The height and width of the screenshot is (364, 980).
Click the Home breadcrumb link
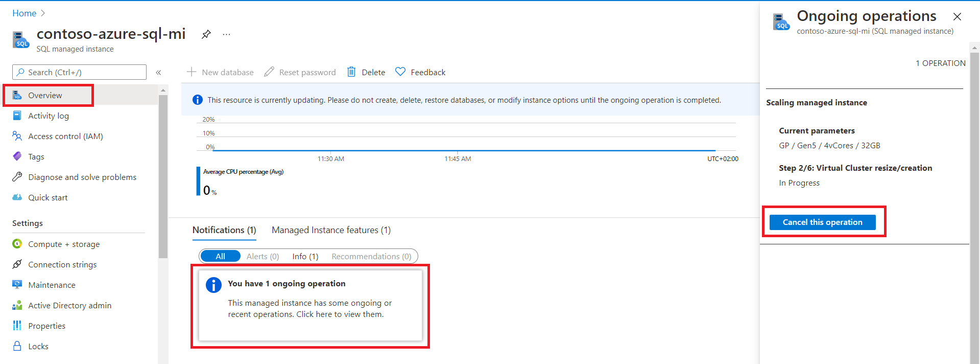coord(24,13)
